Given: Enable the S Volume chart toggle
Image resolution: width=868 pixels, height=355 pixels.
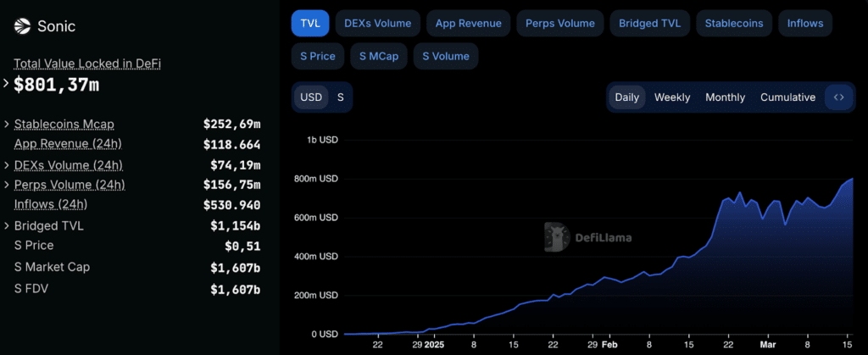Looking at the screenshot, I should [446, 56].
